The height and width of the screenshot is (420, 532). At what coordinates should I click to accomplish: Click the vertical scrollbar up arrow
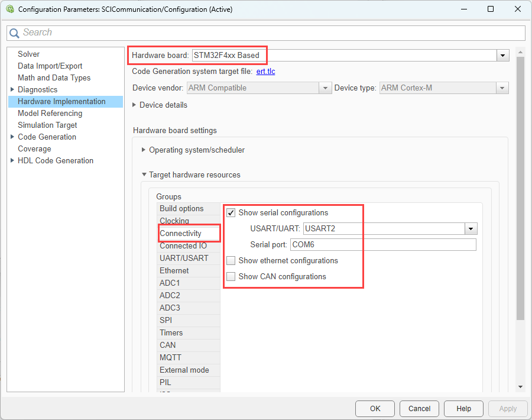point(520,52)
